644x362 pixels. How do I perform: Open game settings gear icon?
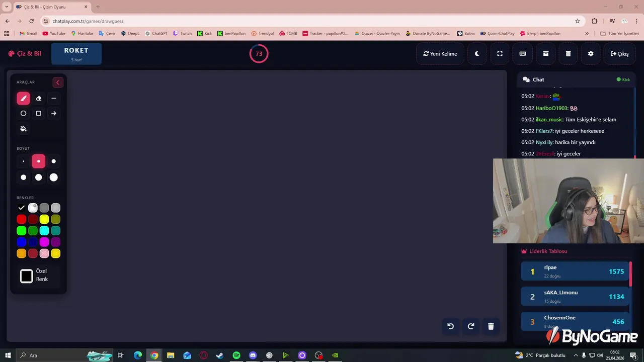click(x=591, y=54)
